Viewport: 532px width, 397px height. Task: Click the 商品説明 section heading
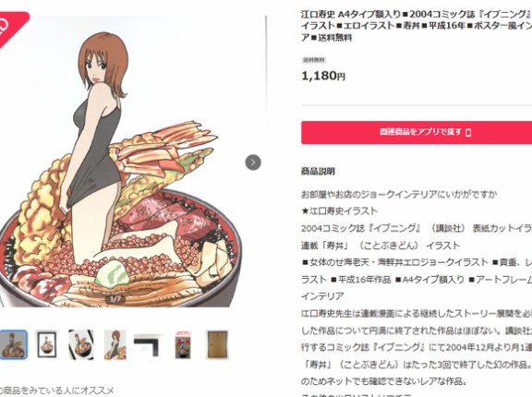pos(318,171)
